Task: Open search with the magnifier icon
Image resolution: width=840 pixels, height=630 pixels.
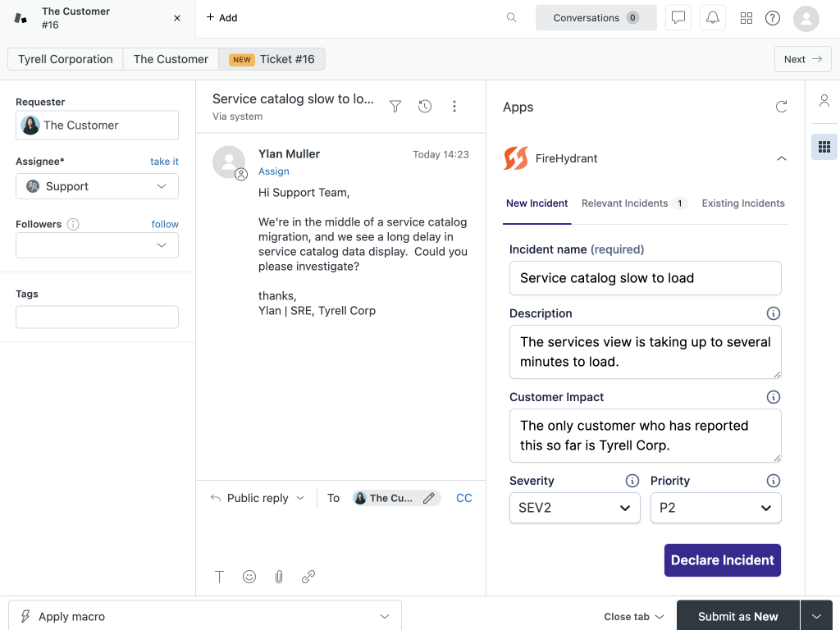Action: coord(511,17)
